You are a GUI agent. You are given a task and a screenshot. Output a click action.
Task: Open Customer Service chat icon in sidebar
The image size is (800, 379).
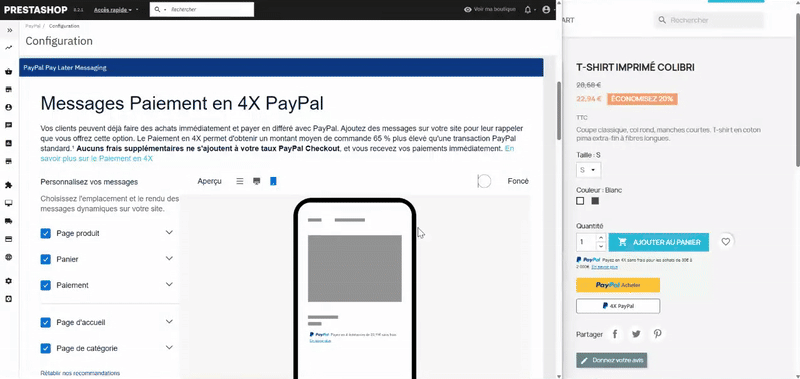9,125
